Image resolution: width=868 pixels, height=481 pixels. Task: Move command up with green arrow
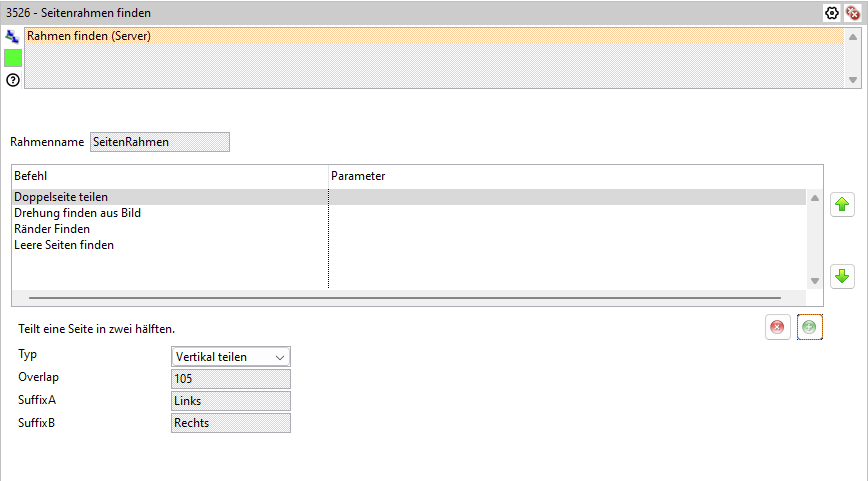tap(842, 205)
